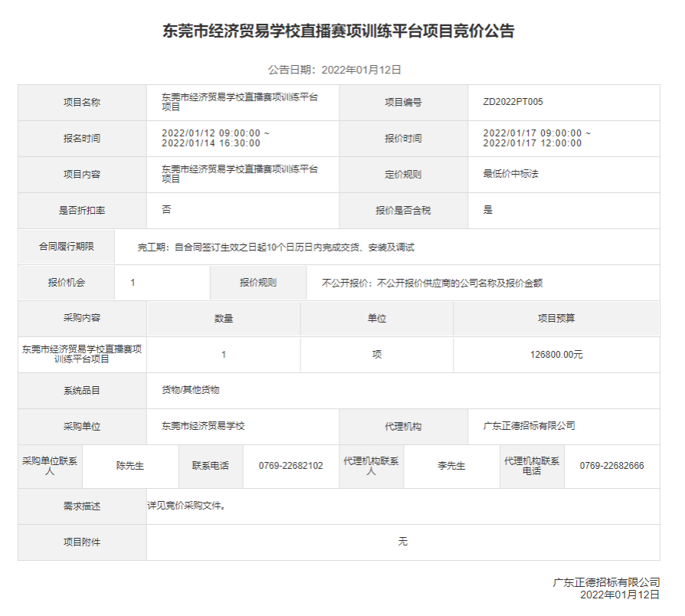The image size is (685, 616).
Task: Click the 报价是否含税 label
Action: pyautogui.click(x=403, y=211)
